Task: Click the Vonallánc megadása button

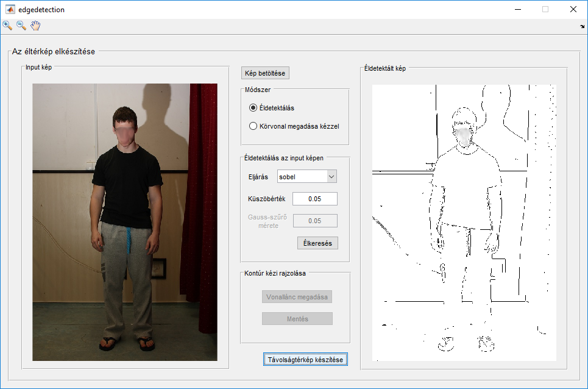Action: pyautogui.click(x=297, y=298)
